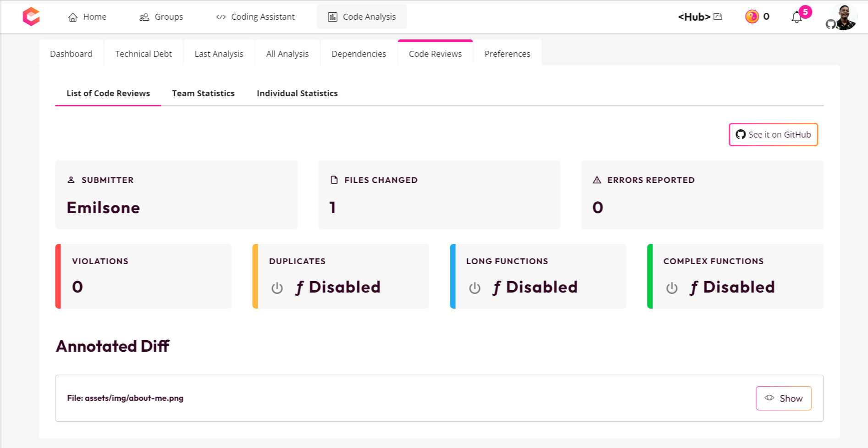Switch to the Team Statistics tab
The height and width of the screenshot is (448, 868).
(x=203, y=94)
